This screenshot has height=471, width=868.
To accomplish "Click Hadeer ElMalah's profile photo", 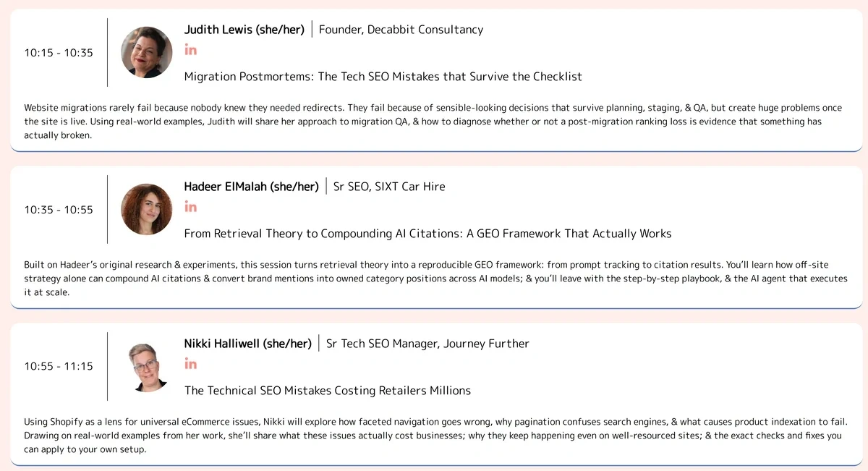I will 147,209.
